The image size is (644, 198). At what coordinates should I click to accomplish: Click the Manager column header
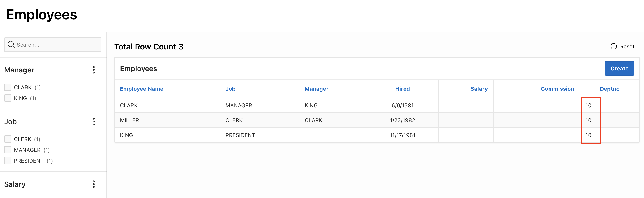316,89
